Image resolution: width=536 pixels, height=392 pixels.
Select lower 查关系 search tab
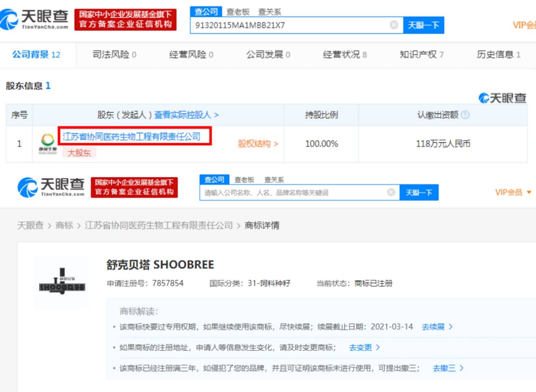(x=274, y=180)
